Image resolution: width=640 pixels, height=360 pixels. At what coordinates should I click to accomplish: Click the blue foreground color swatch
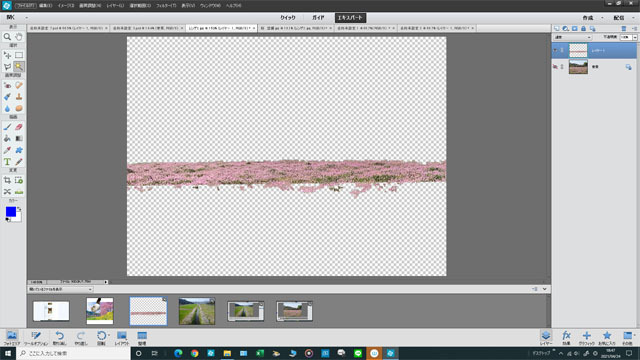pos(11,211)
